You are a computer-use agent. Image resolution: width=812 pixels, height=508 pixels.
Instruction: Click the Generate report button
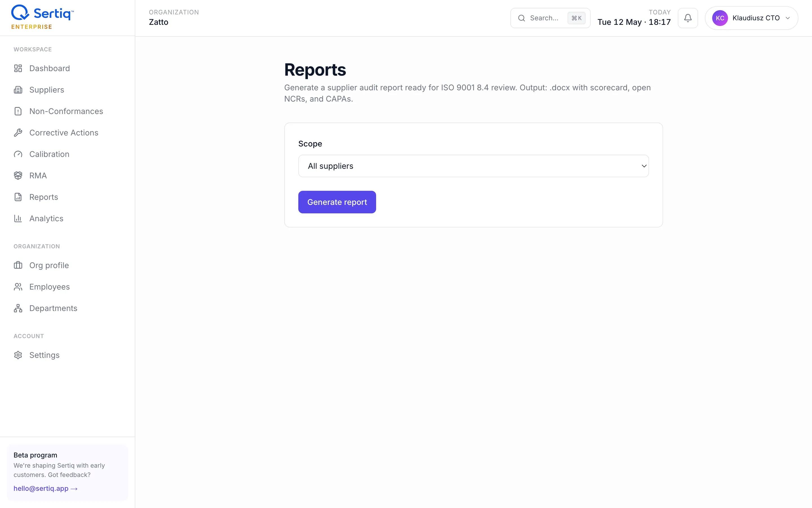[x=337, y=202]
